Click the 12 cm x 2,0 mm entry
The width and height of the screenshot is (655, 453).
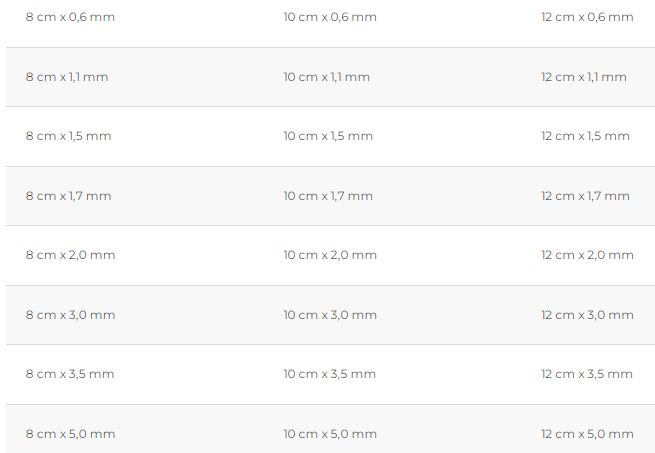pos(587,255)
